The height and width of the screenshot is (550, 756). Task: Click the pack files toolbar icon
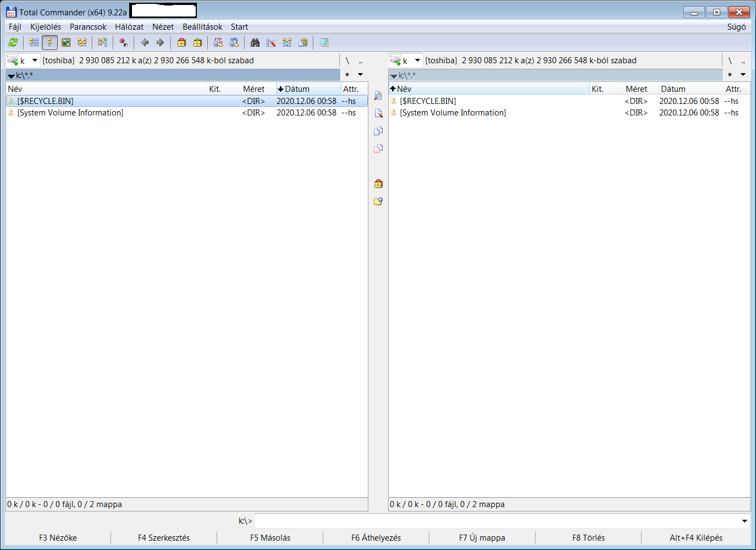pyautogui.click(x=181, y=42)
